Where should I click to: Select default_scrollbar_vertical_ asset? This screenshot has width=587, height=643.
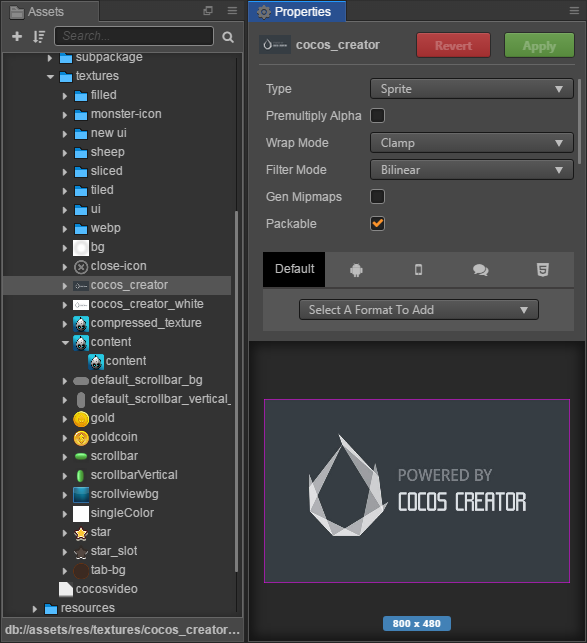point(160,399)
